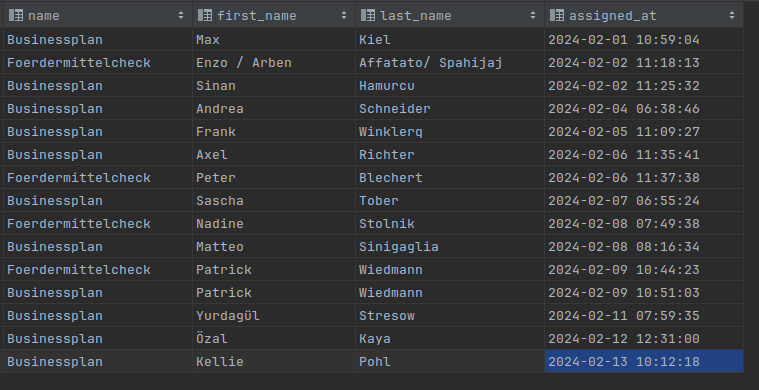The width and height of the screenshot is (759, 390).
Task: Click the first_name column table icon
Action: coord(205,15)
